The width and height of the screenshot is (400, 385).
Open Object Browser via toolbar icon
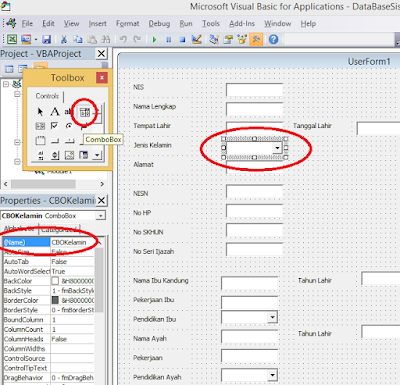242,39
